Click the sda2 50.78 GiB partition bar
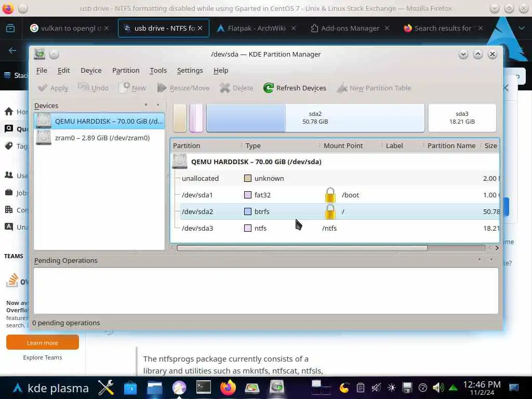 click(x=315, y=118)
